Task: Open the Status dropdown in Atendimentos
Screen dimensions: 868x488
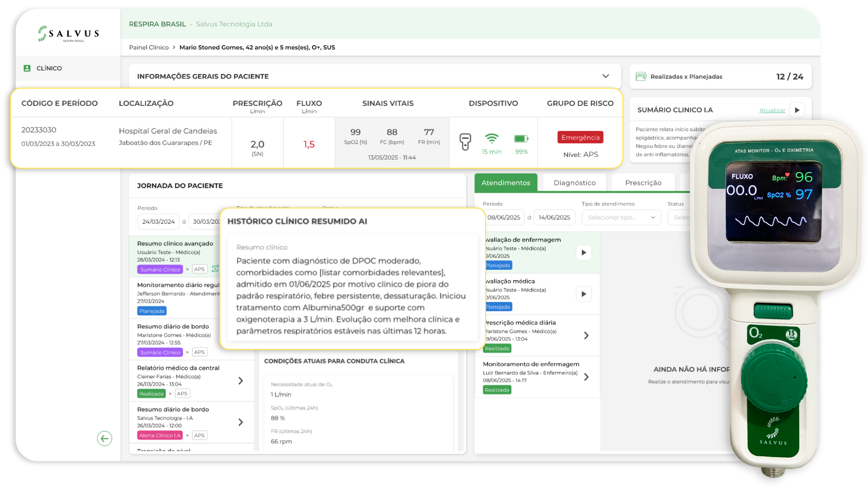Action: [x=679, y=217]
